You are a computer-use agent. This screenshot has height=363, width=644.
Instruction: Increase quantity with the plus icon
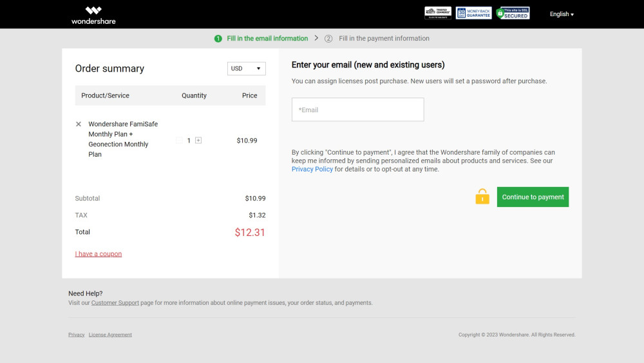click(198, 141)
